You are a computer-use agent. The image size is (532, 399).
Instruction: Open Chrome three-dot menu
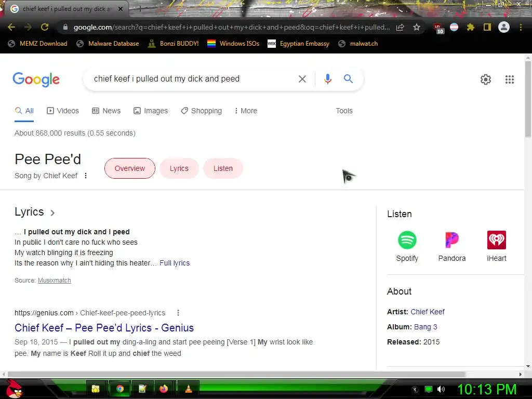(x=521, y=27)
